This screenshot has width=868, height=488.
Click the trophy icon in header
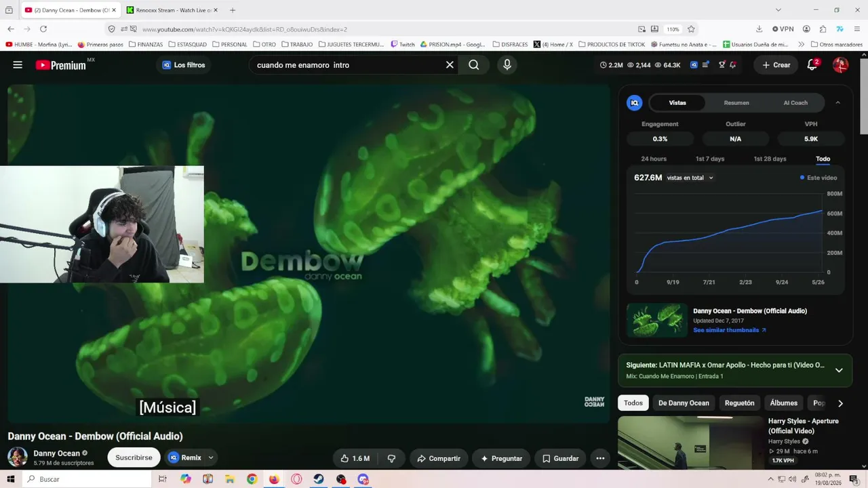tap(722, 65)
